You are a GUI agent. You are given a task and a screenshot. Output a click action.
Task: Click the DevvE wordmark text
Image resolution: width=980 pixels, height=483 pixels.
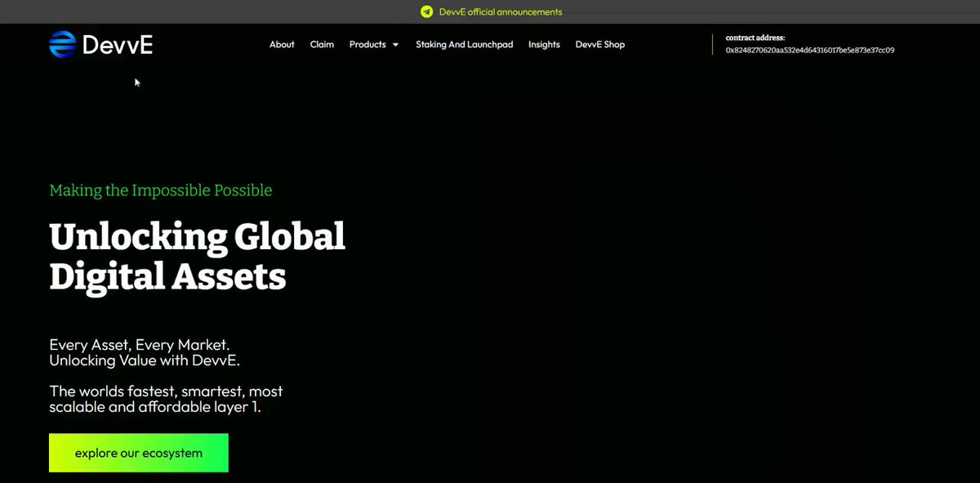(x=118, y=45)
